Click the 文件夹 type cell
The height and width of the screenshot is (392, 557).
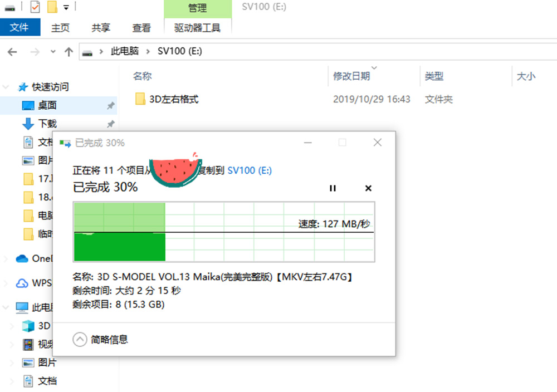tap(439, 99)
